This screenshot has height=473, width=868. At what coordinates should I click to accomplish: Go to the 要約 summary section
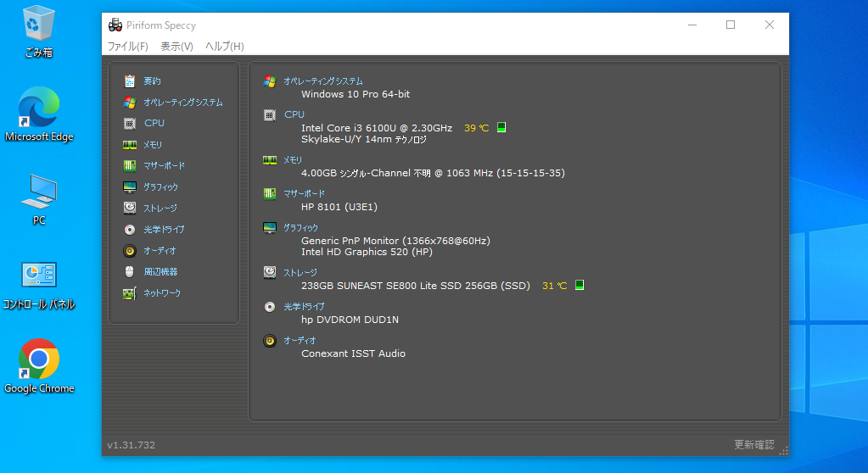tap(152, 81)
